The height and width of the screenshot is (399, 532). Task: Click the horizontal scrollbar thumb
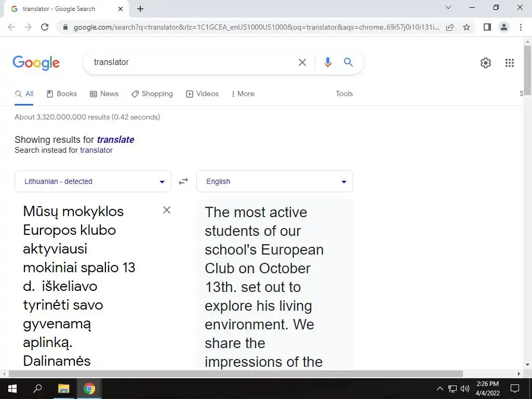click(x=235, y=374)
